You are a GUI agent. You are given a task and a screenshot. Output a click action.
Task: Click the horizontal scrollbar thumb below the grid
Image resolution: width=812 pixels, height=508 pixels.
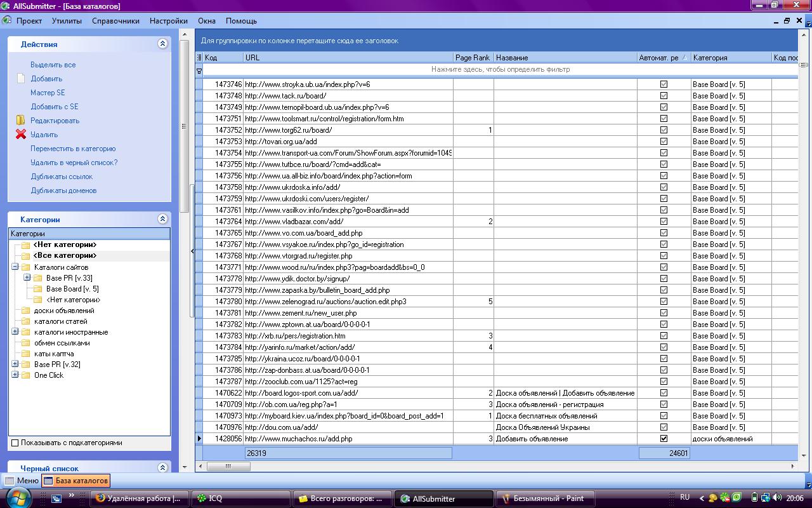click(228, 466)
